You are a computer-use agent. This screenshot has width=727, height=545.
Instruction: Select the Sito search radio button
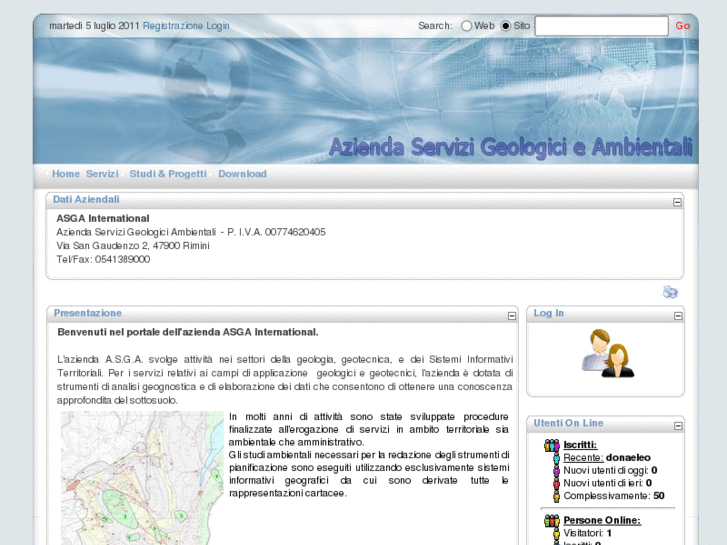coord(506,26)
